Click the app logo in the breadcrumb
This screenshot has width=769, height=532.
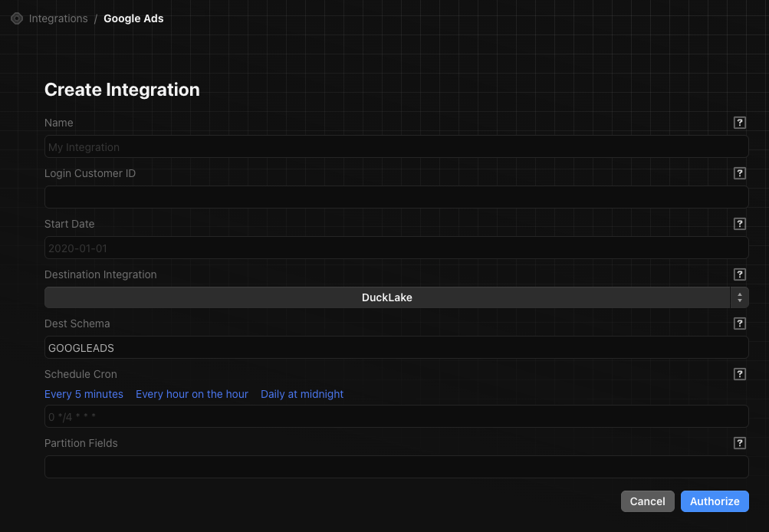point(16,18)
